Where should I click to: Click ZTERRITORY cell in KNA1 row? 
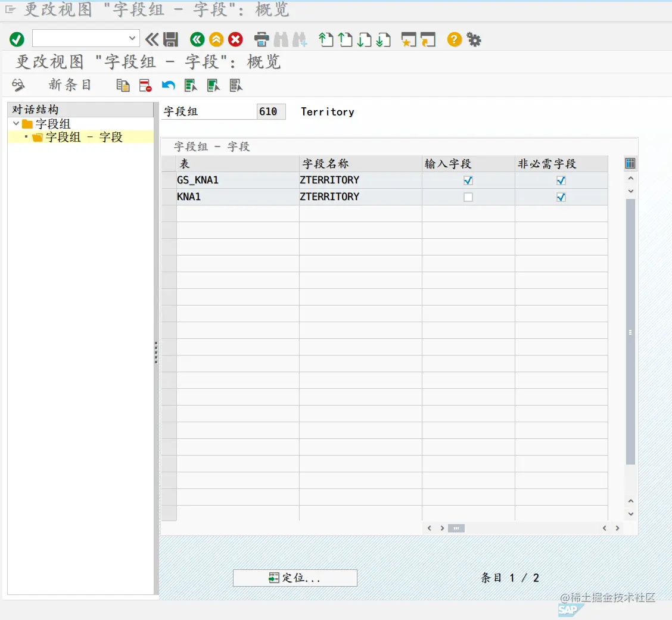pos(360,197)
